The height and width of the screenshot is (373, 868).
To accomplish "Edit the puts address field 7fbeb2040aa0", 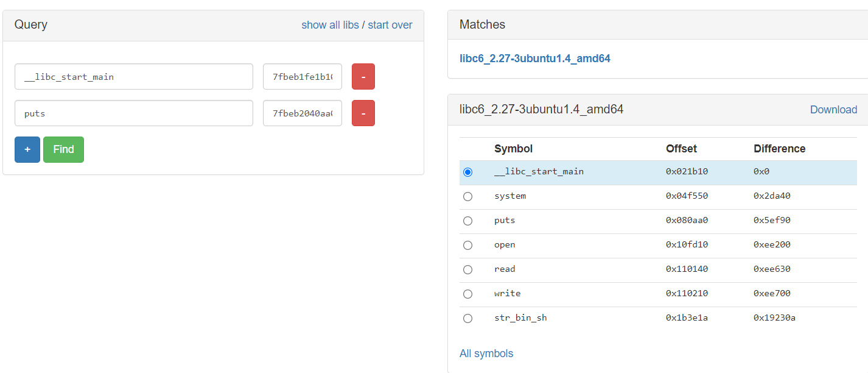I will (x=302, y=113).
